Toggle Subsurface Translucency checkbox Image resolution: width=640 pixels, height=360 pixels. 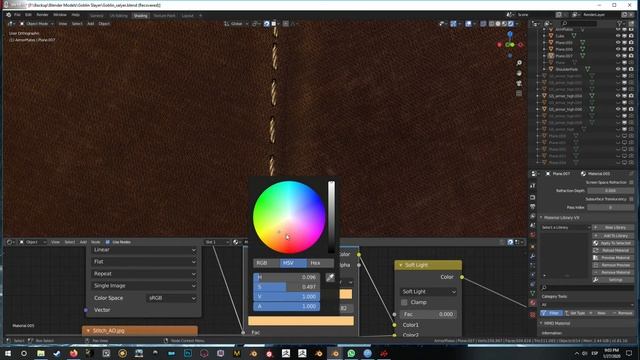[631, 199]
